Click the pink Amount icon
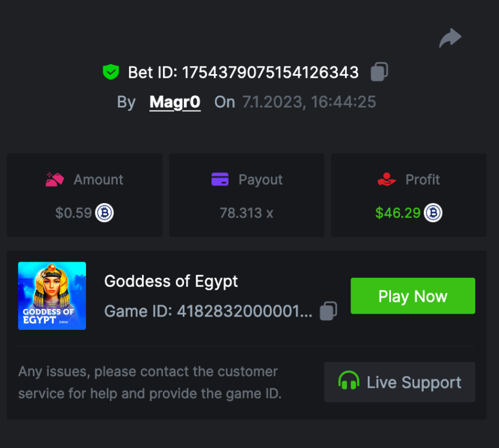 55,180
